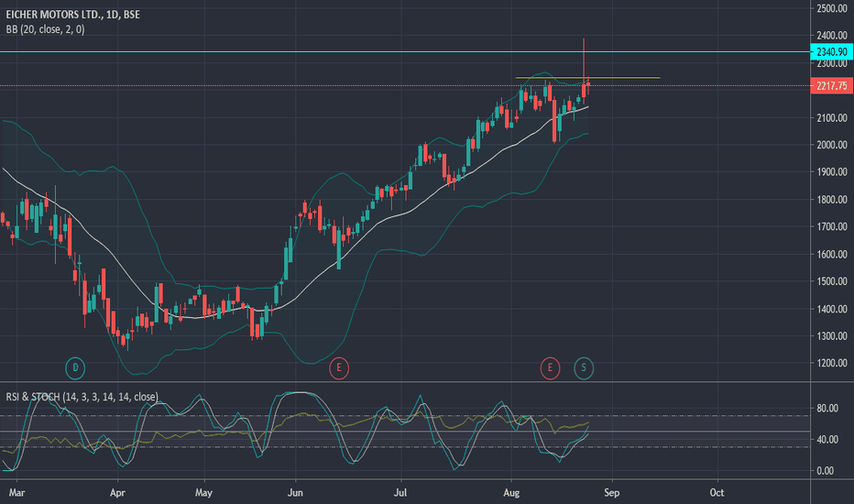This screenshot has height=504, width=854.
Task: Select the red 2217.75 current price label
Action: [x=831, y=85]
